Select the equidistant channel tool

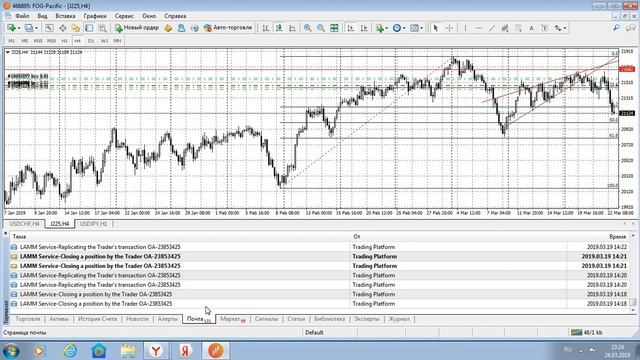click(505, 28)
